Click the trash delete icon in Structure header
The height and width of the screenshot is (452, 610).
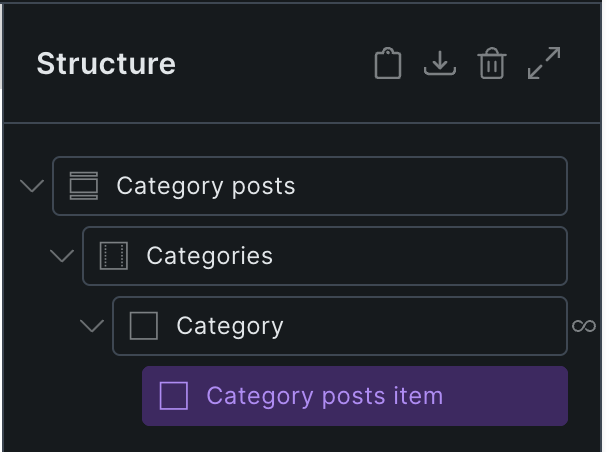tap(491, 64)
